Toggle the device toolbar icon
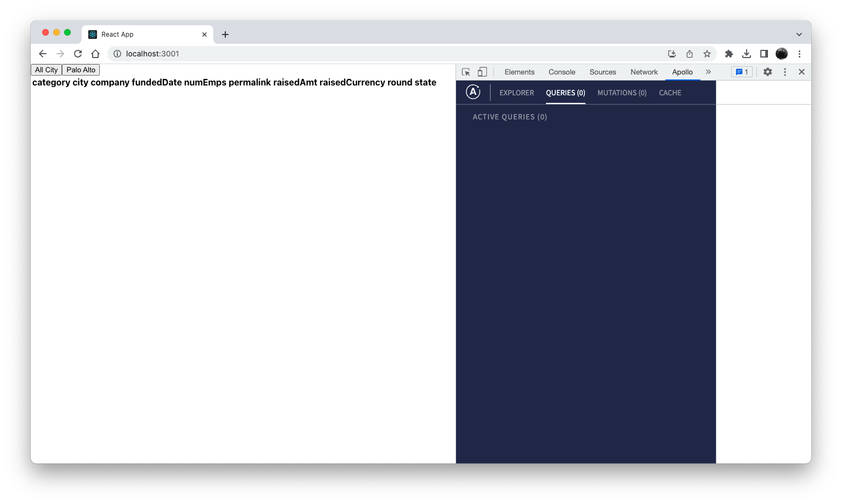The width and height of the screenshot is (842, 504). 482,72
